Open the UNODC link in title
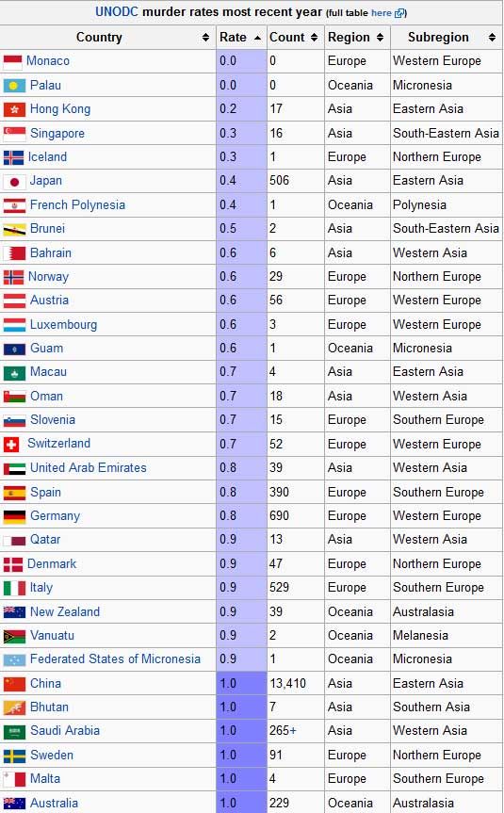Viewport: 504px width, 813px height. point(117,12)
